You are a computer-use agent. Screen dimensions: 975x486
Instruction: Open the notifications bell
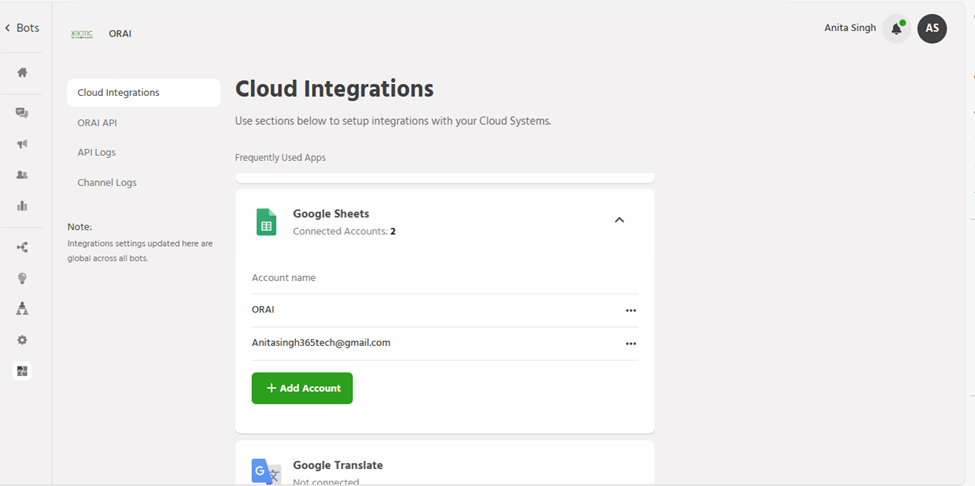tap(896, 29)
